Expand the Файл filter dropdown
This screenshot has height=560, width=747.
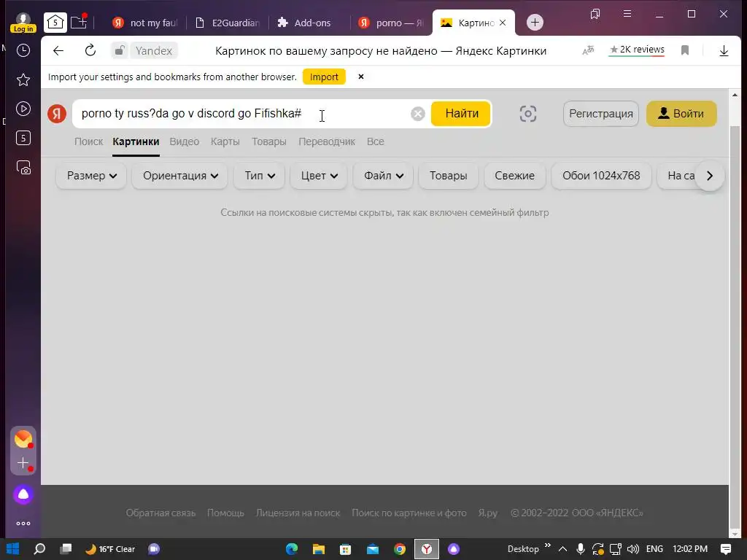click(x=383, y=176)
